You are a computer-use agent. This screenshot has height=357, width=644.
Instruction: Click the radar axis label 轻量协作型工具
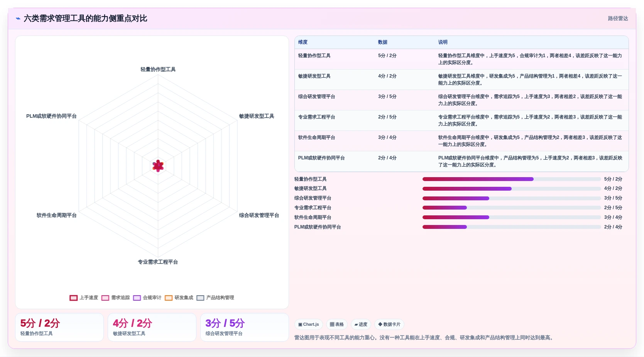[x=158, y=69]
